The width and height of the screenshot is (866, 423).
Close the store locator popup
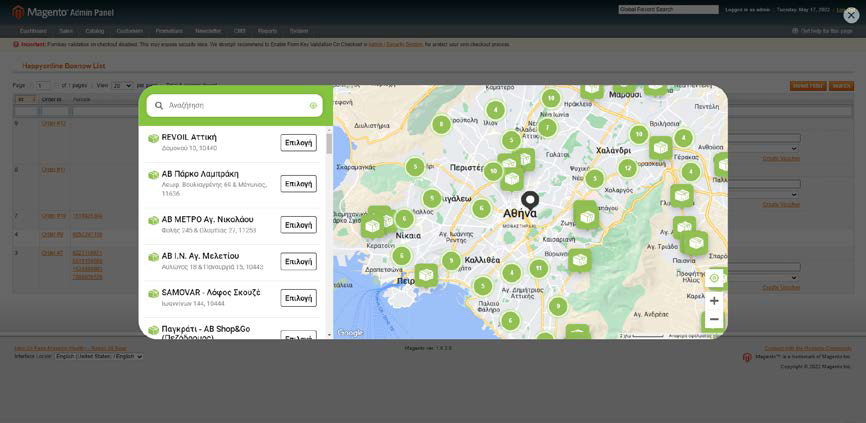point(850,15)
